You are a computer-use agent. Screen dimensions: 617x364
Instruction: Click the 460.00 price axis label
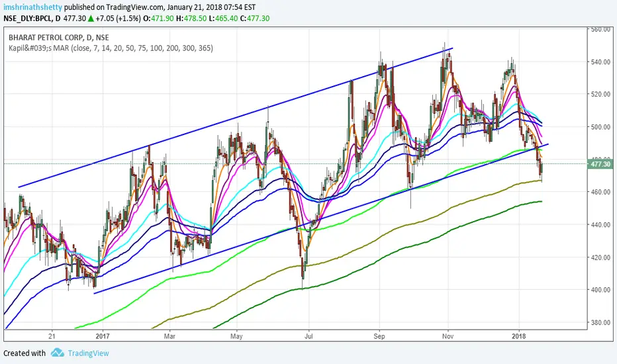(600, 192)
